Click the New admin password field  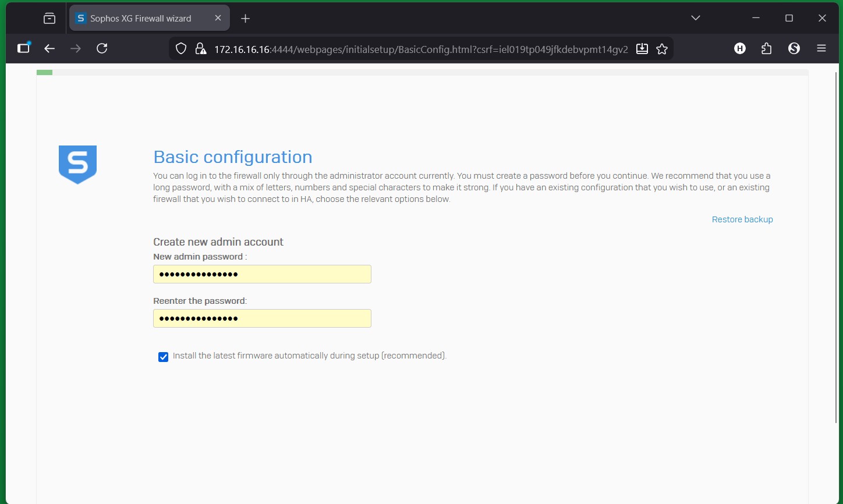tap(262, 274)
